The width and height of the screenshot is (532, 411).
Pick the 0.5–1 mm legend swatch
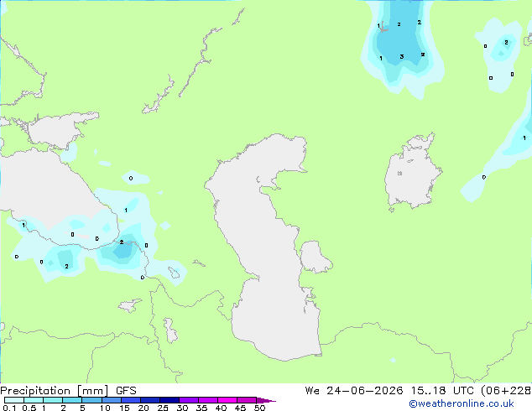(34, 400)
